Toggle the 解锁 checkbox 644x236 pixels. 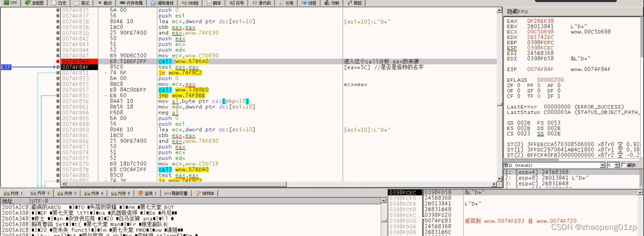click(625, 165)
